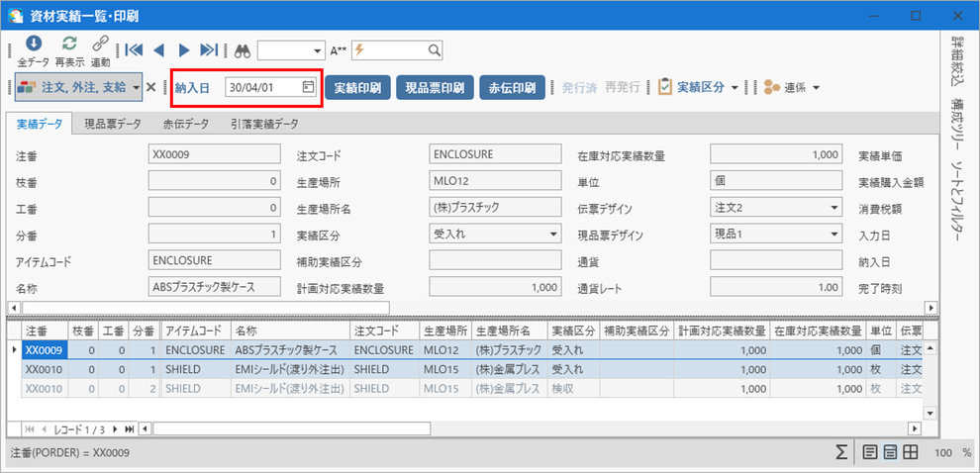Click the 再発行 button
Viewport: 980px width, 473px height.
623,87
